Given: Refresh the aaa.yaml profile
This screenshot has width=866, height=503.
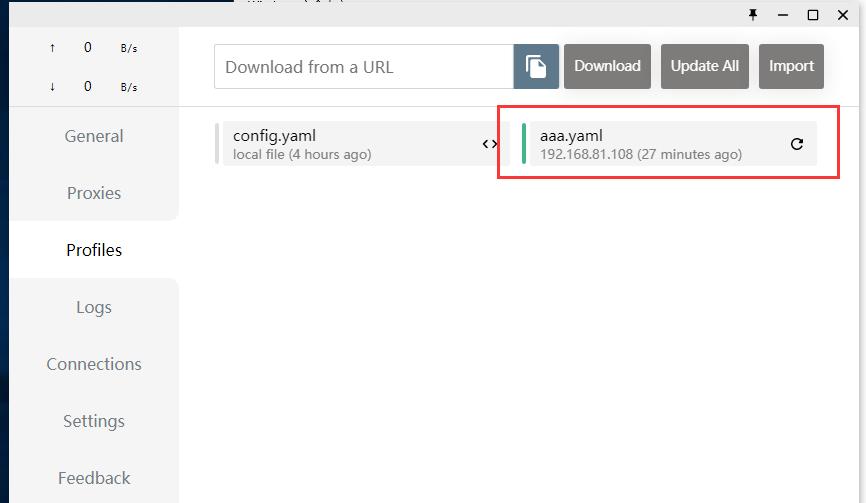Looking at the screenshot, I should click(x=796, y=144).
